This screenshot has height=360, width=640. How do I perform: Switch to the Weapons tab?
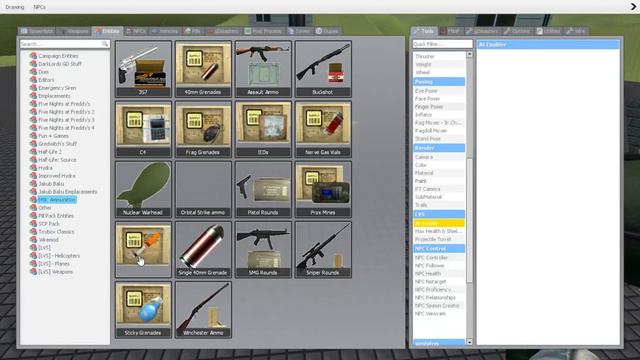[x=74, y=31]
